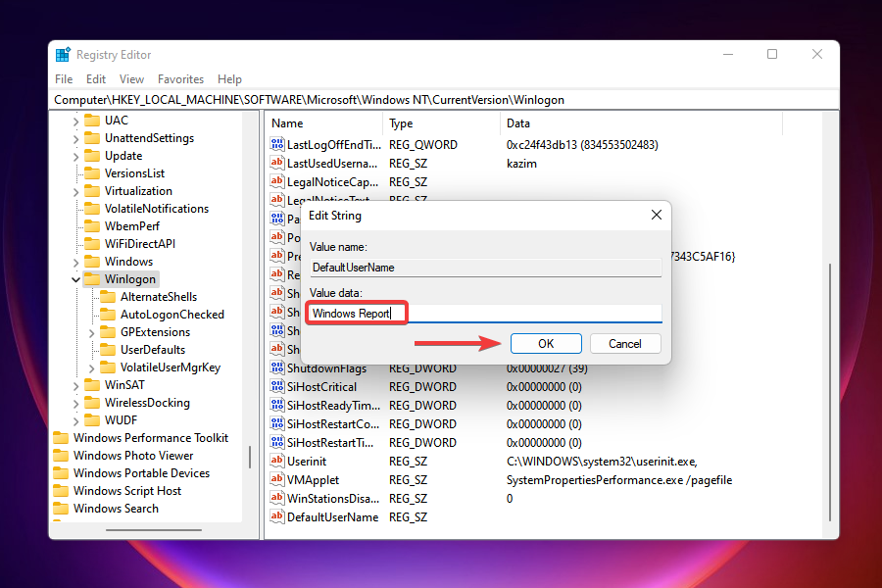The image size is (882, 588).
Task: Open the Favorites menu
Action: [x=180, y=79]
